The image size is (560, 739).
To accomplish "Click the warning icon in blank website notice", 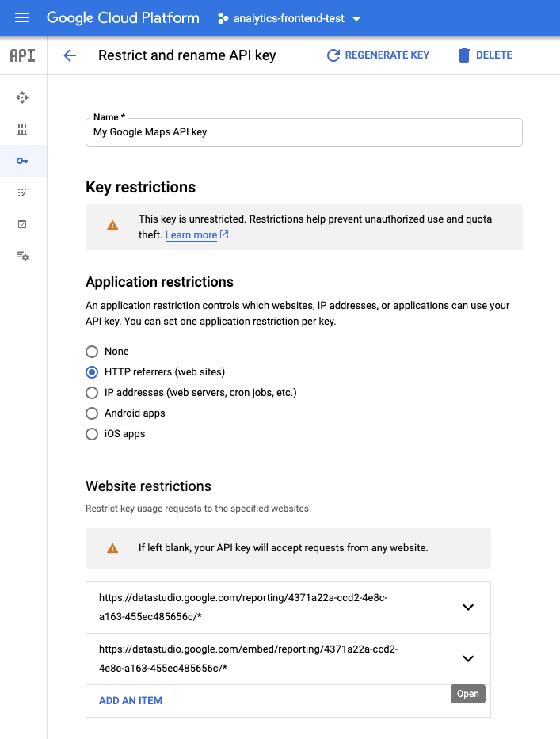I will [112, 548].
